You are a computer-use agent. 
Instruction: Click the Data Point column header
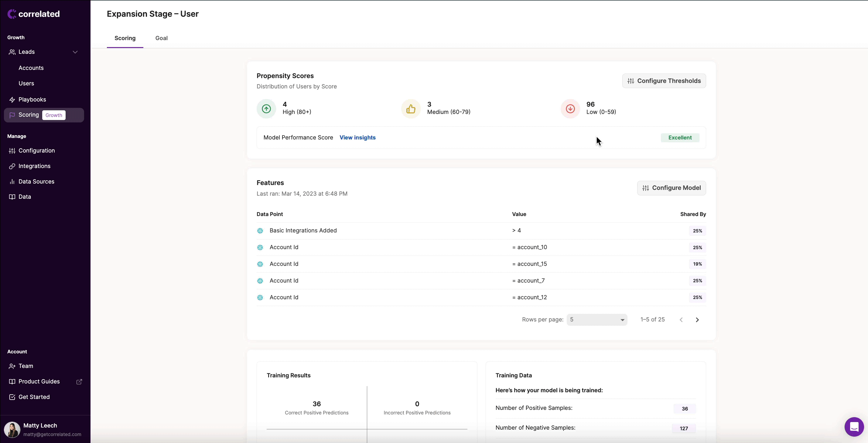pyautogui.click(x=270, y=215)
